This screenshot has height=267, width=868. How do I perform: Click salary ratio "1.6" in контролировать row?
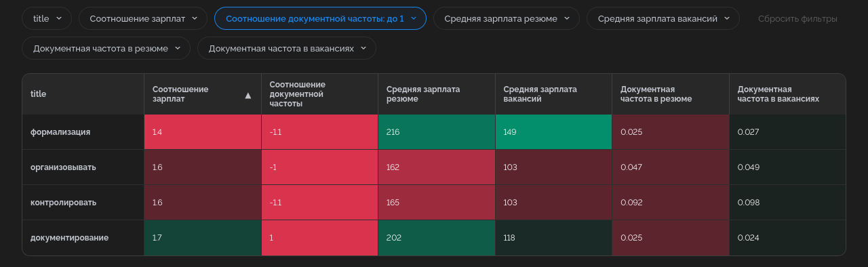[203, 203]
